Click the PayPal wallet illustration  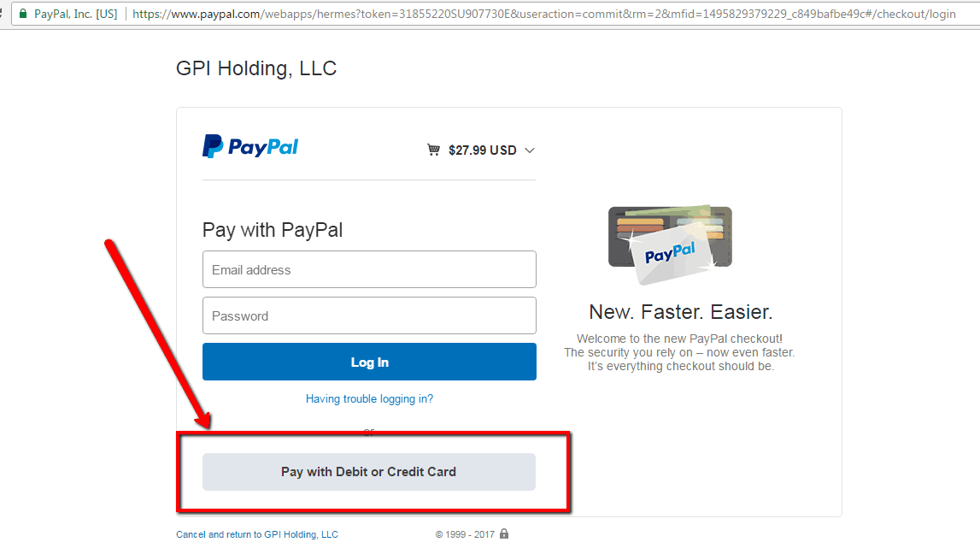[670, 244]
